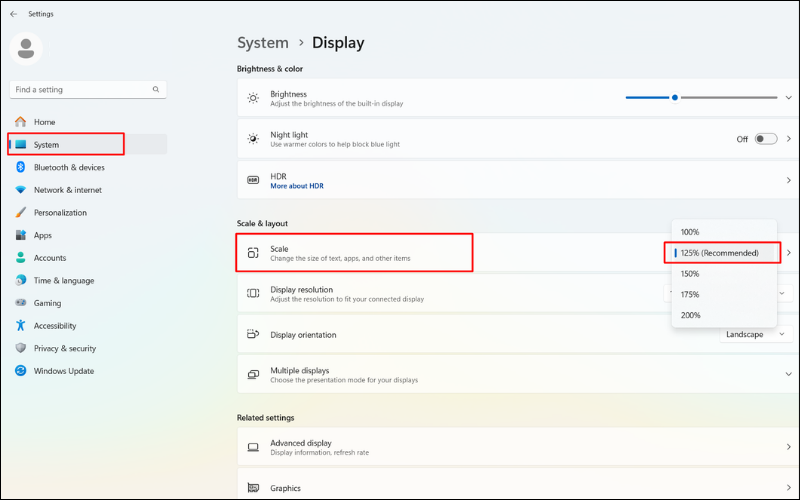Viewport: 800px width, 500px height.
Task: Open Privacy & security shield item
Action: point(64,348)
